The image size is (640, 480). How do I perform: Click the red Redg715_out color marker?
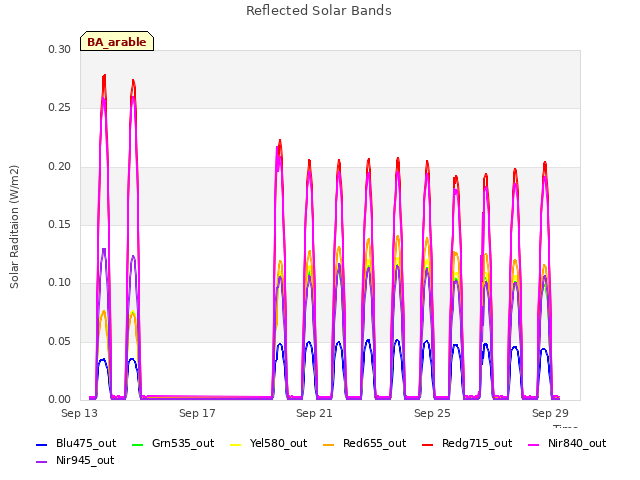428,444
